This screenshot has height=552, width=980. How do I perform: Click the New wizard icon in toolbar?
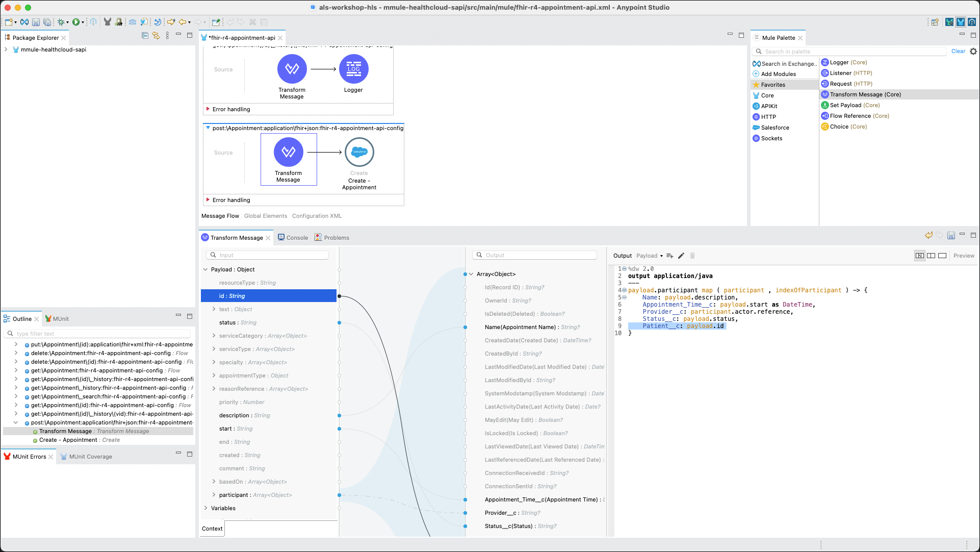click(9, 22)
